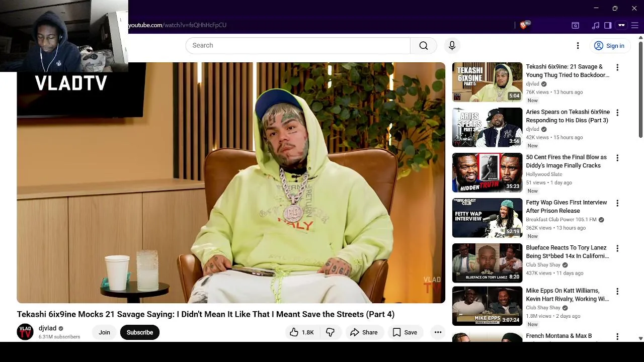
Task: Click the tab search icon in toolbar
Action: point(576,25)
